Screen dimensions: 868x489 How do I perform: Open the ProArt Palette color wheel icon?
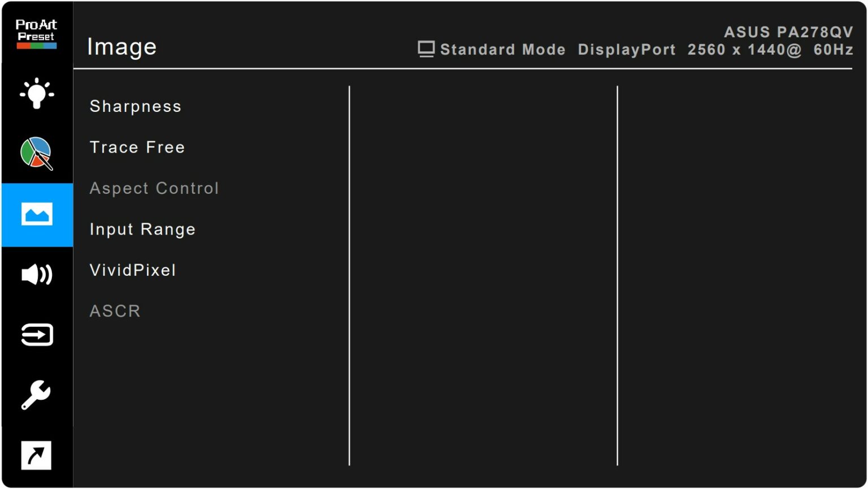[x=37, y=153]
